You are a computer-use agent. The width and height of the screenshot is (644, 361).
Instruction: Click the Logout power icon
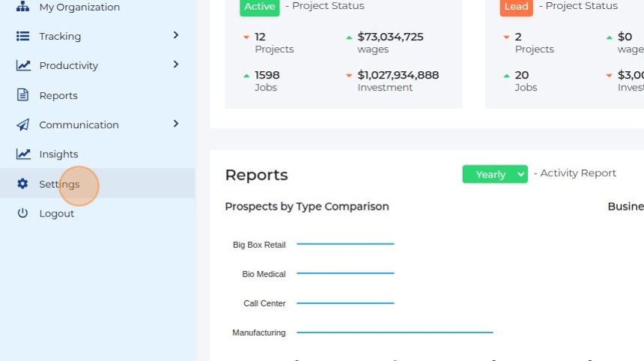point(22,213)
